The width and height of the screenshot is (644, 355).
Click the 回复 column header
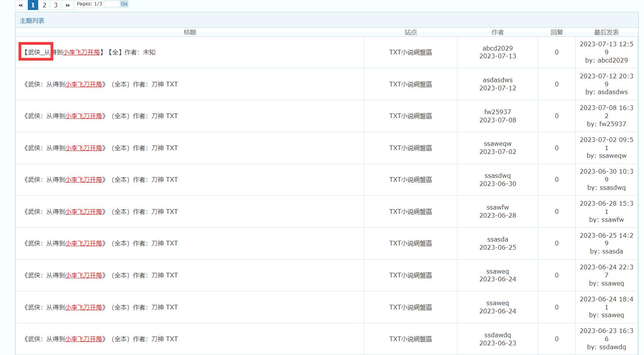(x=556, y=32)
